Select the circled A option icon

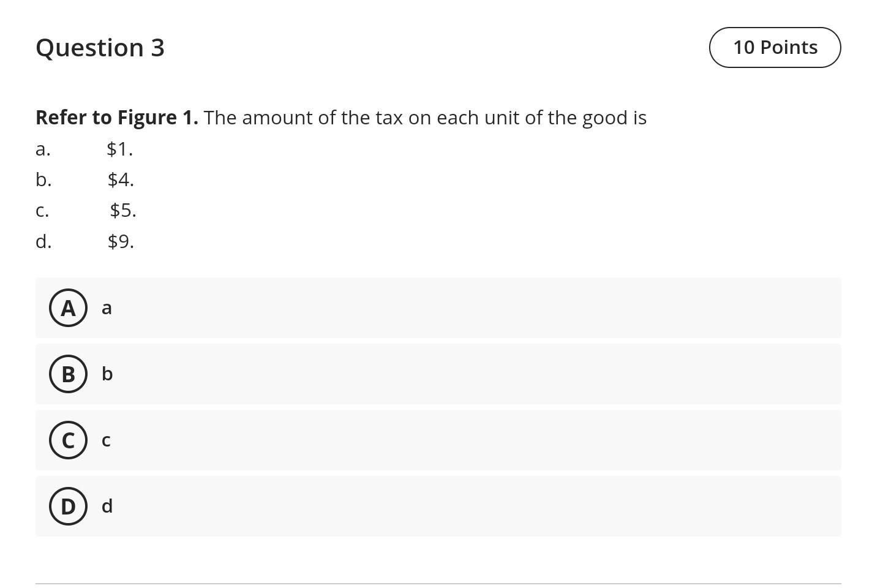[x=68, y=307]
